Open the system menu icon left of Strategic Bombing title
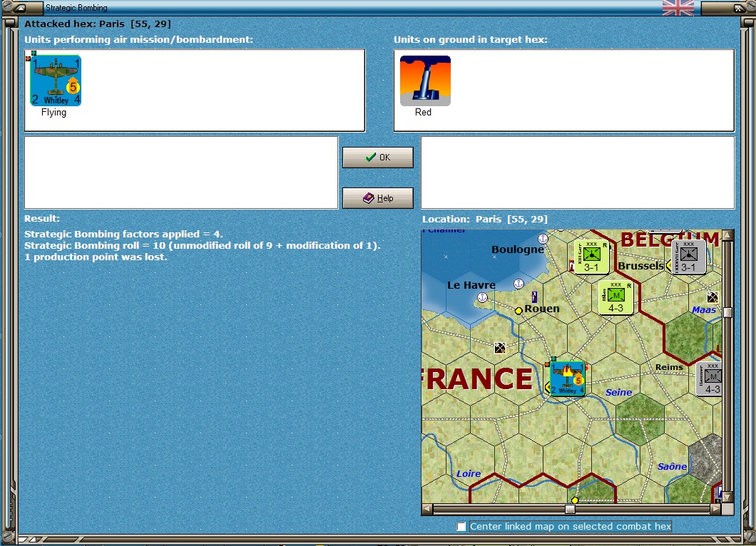756x546 pixels. (21, 8)
